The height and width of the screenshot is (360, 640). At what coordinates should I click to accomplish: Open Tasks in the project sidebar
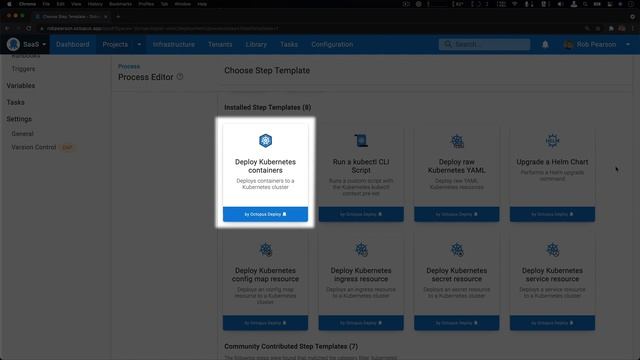click(x=15, y=102)
